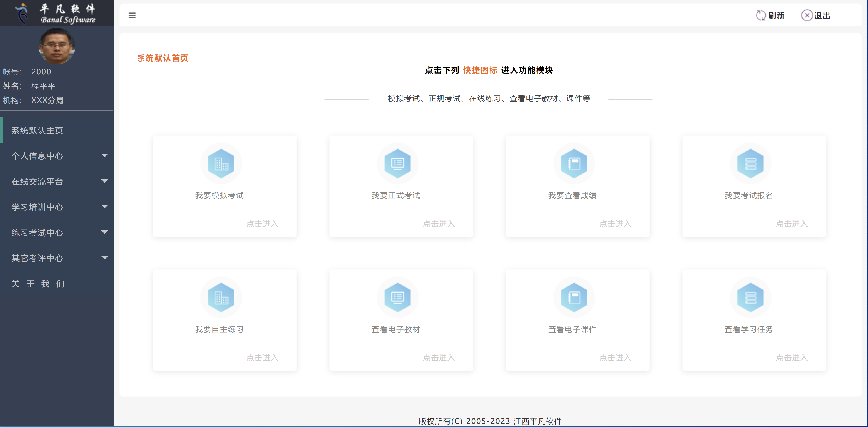Viewport: 868px width, 427px height.
Task: Click the 查看电子教材 hexagon icon
Action: (x=398, y=297)
